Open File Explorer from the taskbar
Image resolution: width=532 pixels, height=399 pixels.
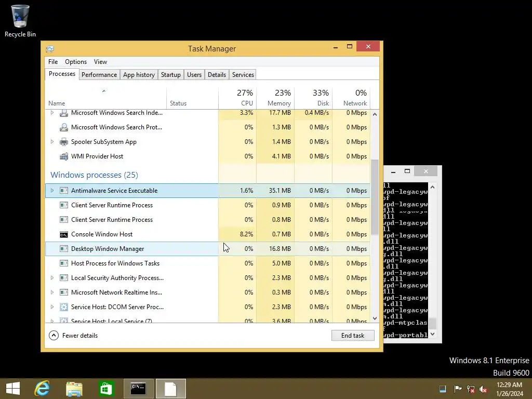click(74, 389)
